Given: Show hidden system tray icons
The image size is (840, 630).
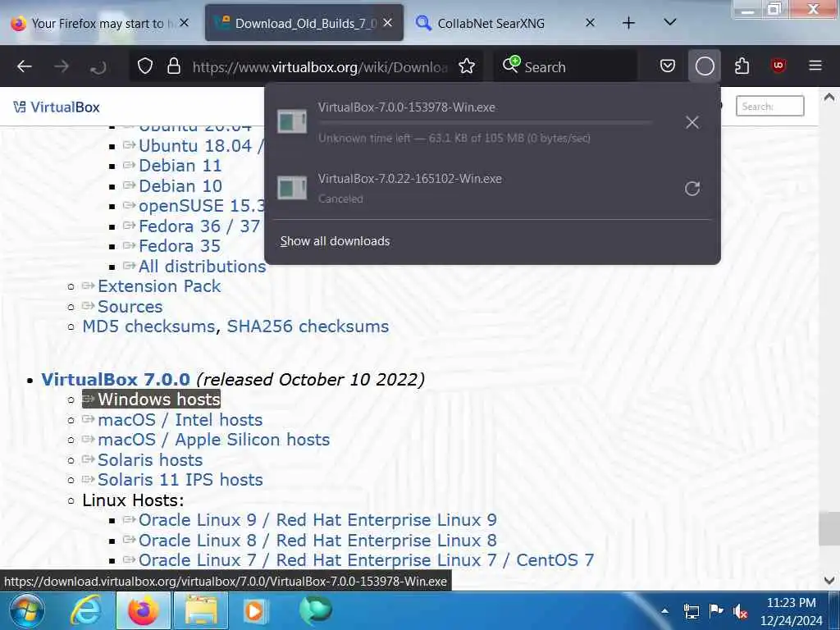Looking at the screenshot, I should [664, 610].
